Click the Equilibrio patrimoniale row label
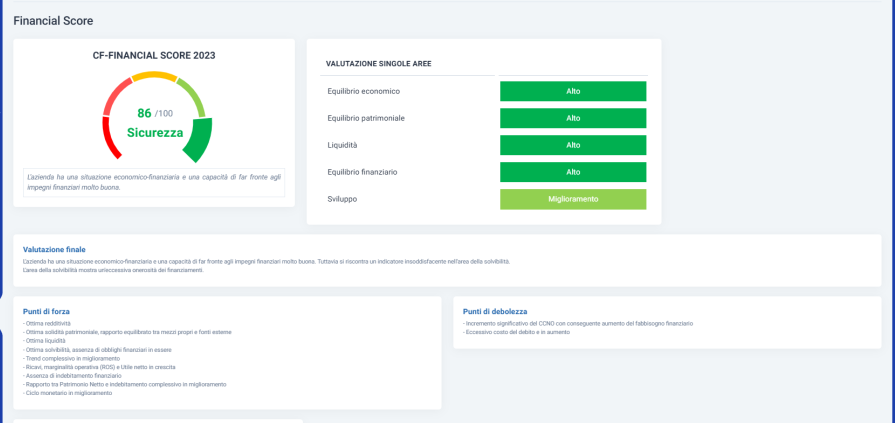 pyautogui.click(x=366, y=118)
